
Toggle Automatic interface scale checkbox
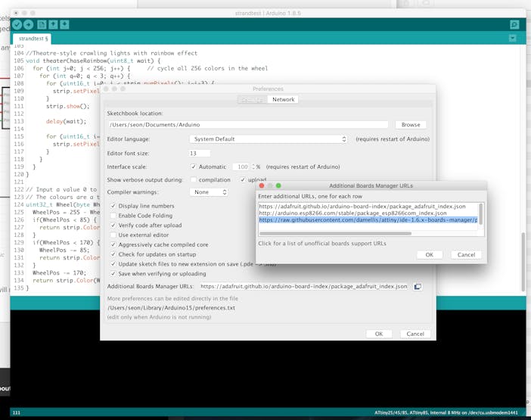193,166
